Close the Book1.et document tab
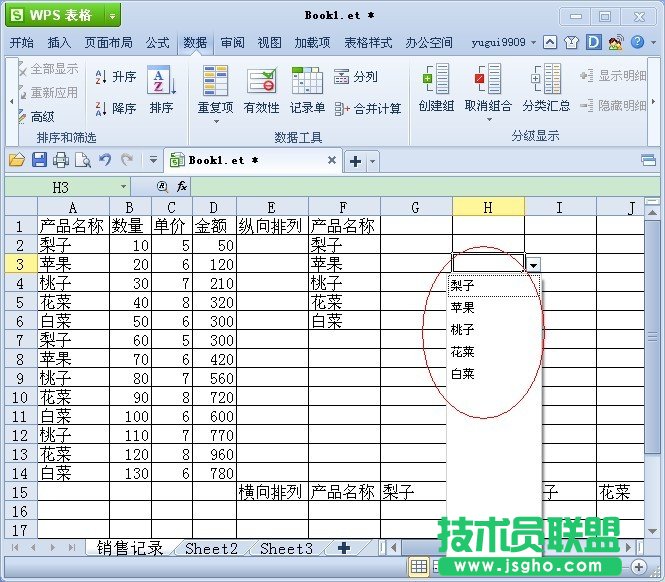665x582 pixels. (x=332, y=160)
